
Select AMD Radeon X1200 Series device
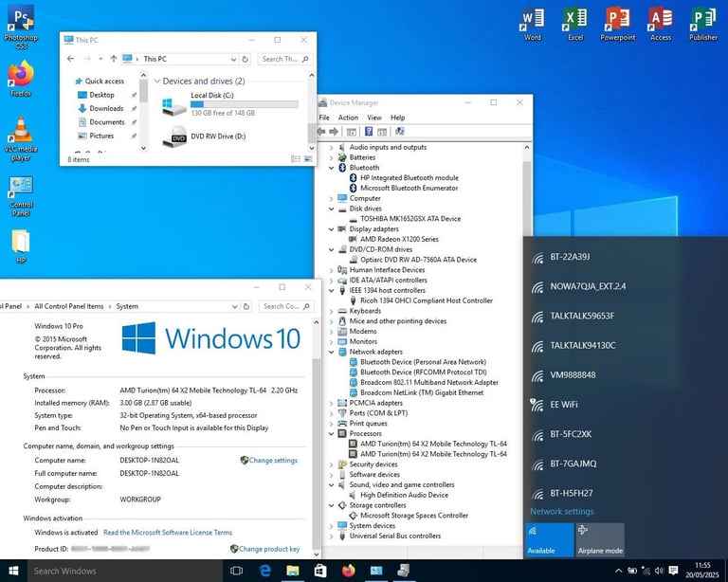coord(399,240)
